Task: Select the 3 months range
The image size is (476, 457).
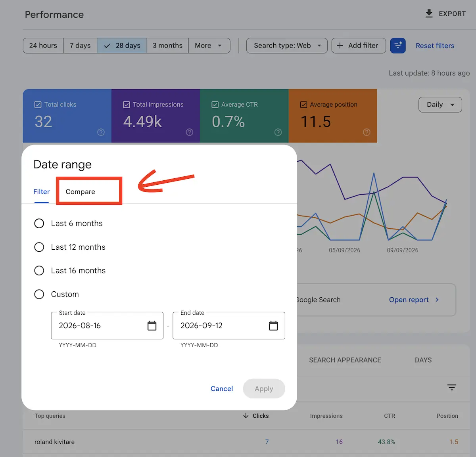Action: point(167,46)
